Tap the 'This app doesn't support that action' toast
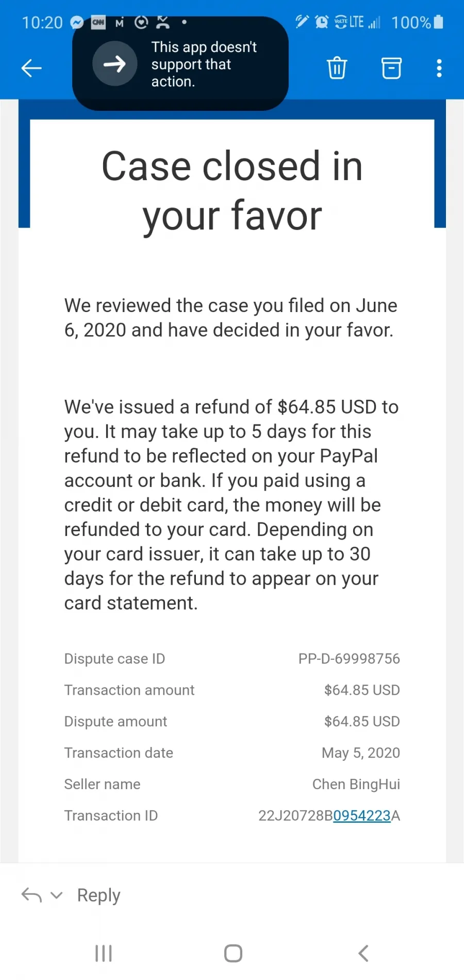The width and height of the screenshot is (464, 980). click(x=180, y=64)
